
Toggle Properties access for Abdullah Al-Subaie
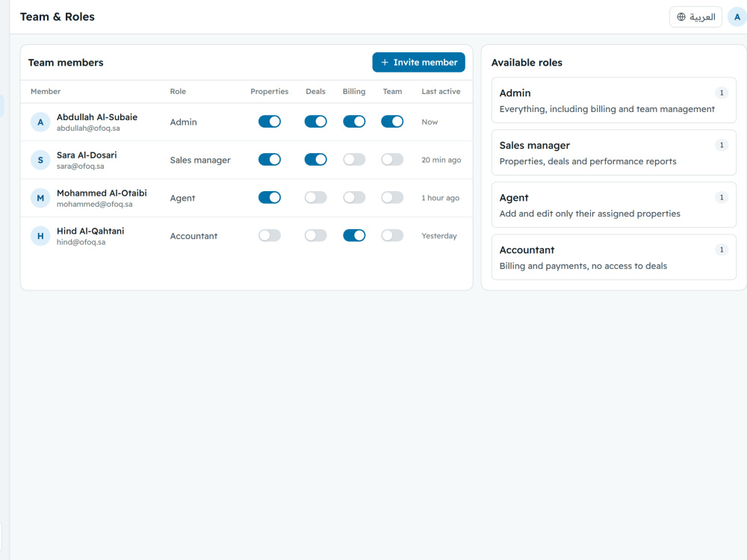tap(270, 122)
